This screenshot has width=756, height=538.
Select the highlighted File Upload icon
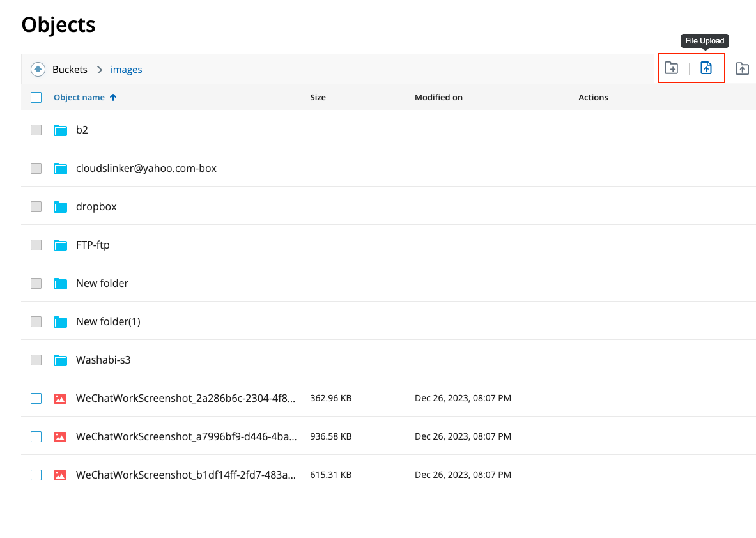(707, 68)
